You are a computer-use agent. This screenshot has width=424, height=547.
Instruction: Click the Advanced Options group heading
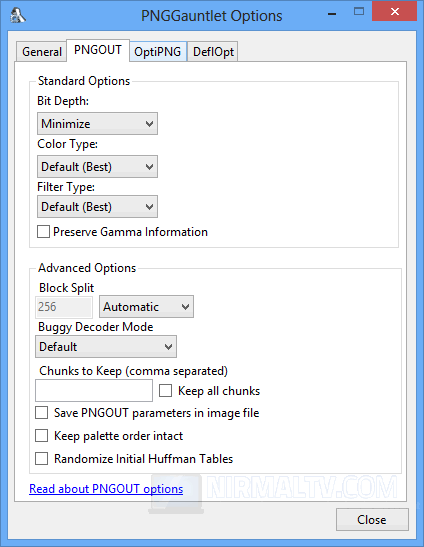click(x=87, y=268)
